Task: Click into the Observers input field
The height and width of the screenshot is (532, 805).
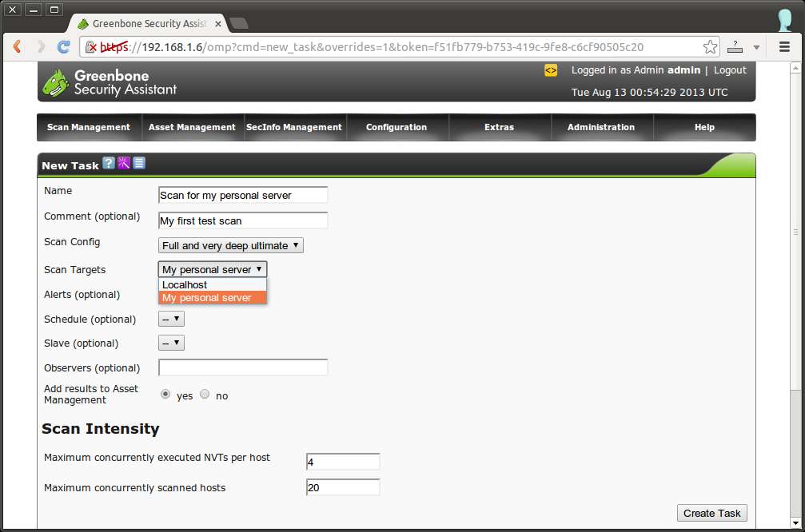Action: pos(243,367)
